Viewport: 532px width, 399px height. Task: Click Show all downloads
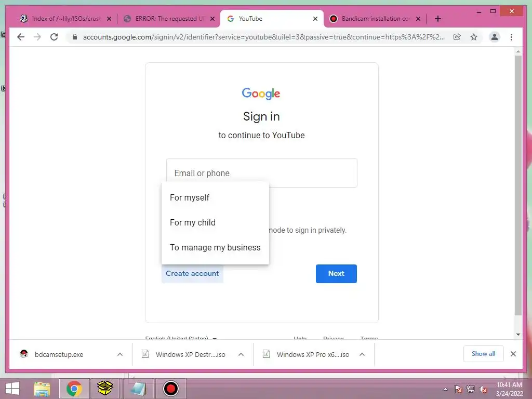(484, 354)
